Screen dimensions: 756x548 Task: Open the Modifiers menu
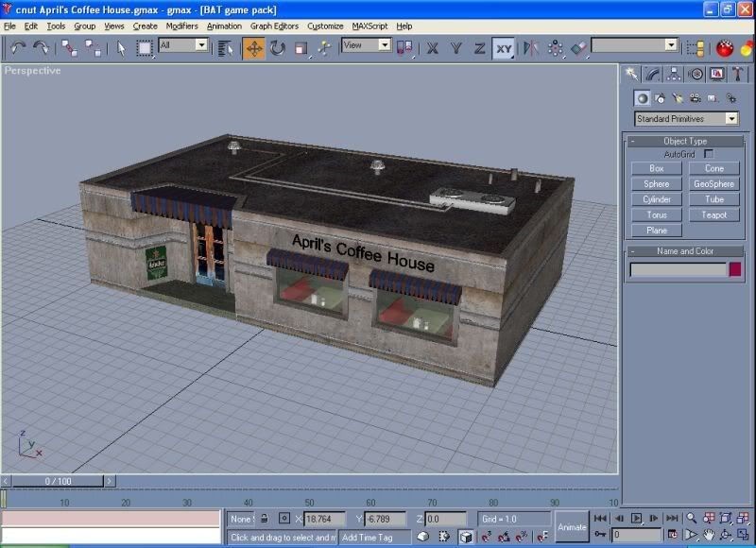click(181, 26)
